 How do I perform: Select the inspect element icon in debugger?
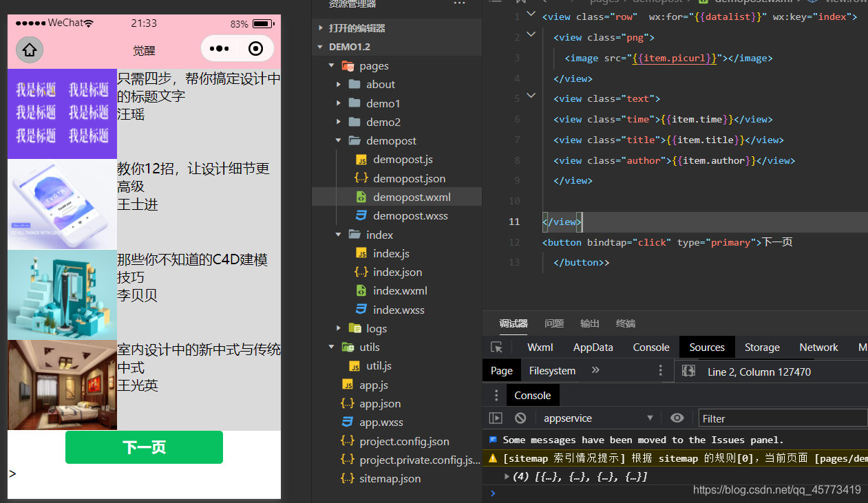click(496, 347)
